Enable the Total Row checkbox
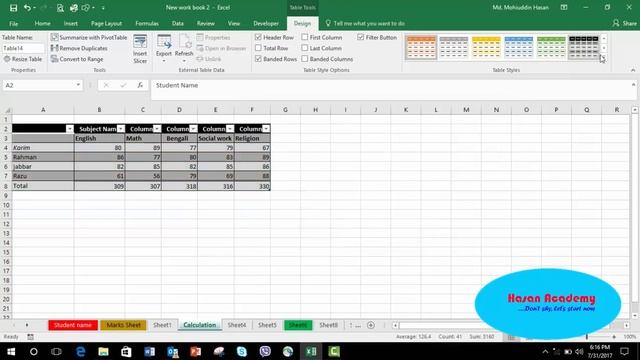Image resolution: width=640 pixels, height=360 pixels. (x=258, y=48)
